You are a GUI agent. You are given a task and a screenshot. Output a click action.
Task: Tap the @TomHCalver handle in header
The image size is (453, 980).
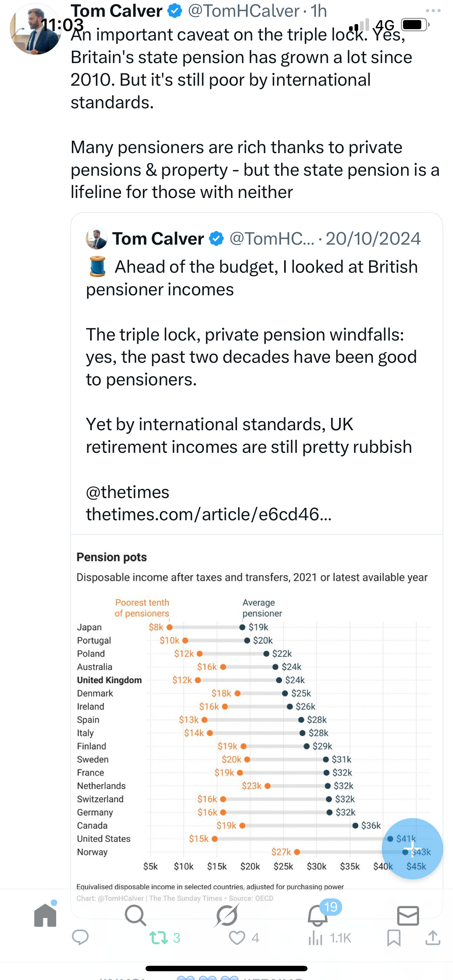tap(244, 11)
